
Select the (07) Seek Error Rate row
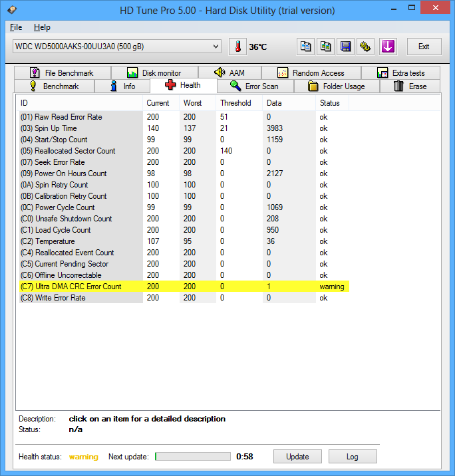click(x=184, y=162)
